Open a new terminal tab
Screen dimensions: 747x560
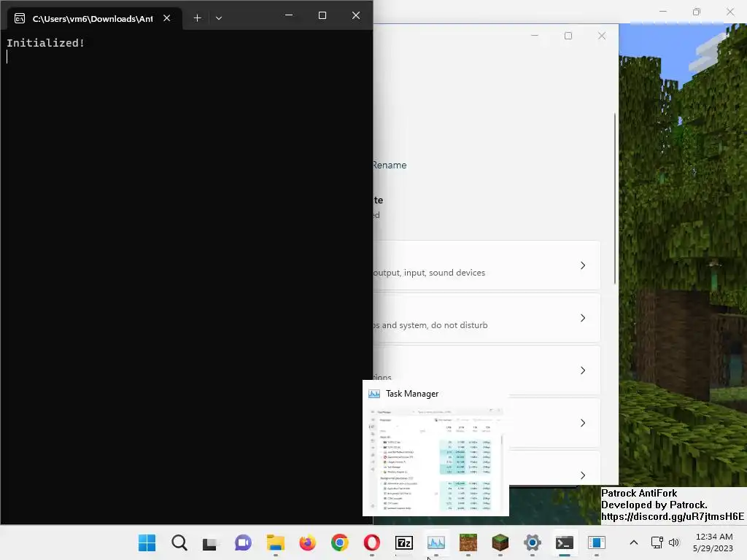tap(197, 18)
